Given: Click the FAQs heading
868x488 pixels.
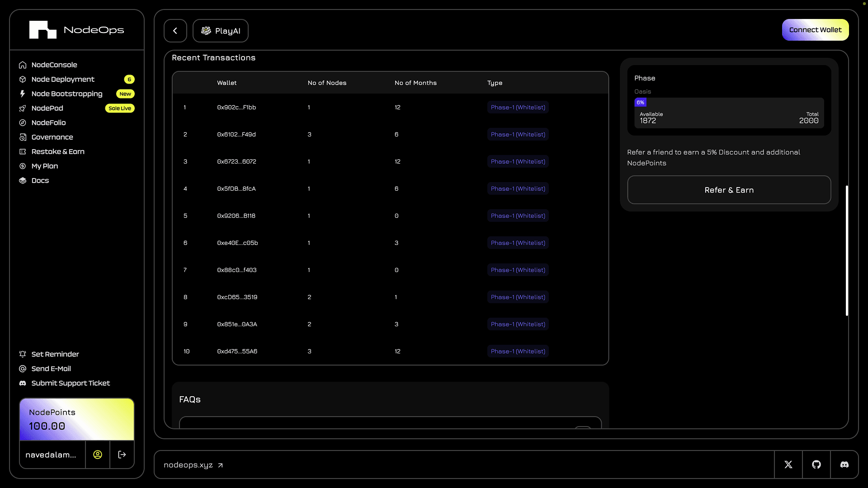Looking at the screenshot, I should [x=190, y=399].
